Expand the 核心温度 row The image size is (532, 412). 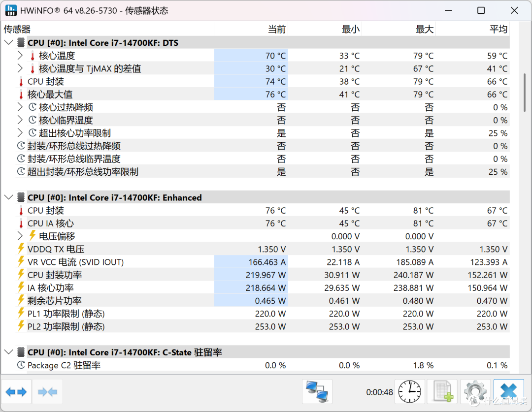tap(20, 56)
